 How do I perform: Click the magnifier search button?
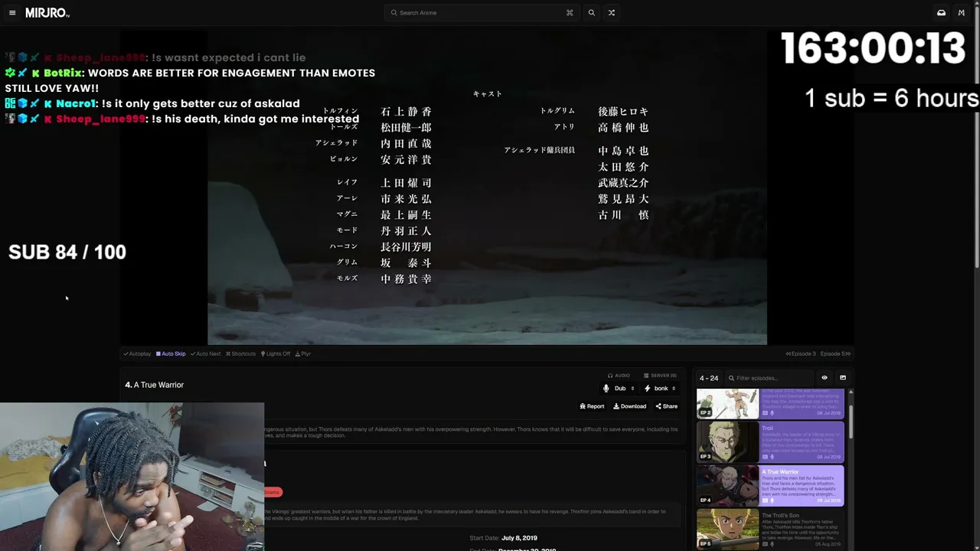tap(591, 13)
